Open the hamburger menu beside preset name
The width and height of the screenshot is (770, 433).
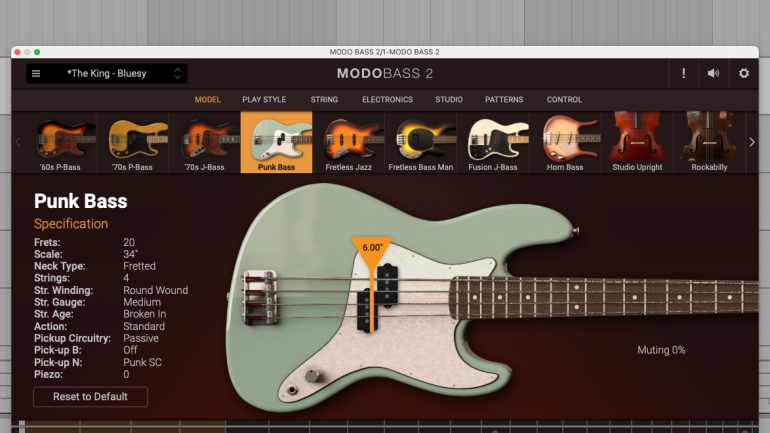36,74
